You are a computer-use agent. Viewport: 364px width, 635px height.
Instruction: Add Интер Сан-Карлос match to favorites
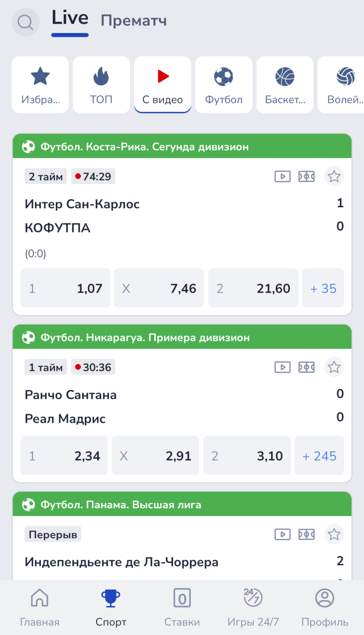334,176
